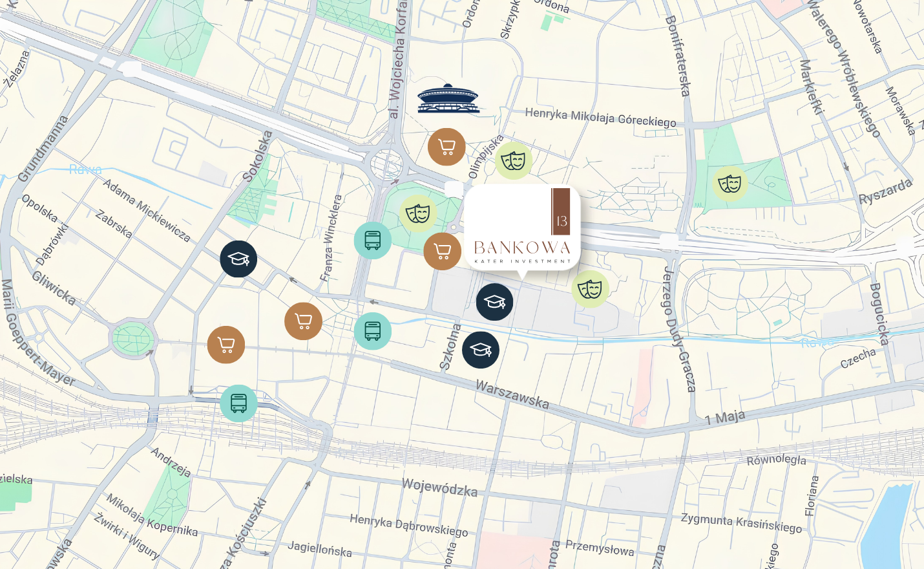The width and height of the screenshot is (924, 569).
Task: Open theater masks marker right of the Bankowa popup
Action: [x=591, y=288]
